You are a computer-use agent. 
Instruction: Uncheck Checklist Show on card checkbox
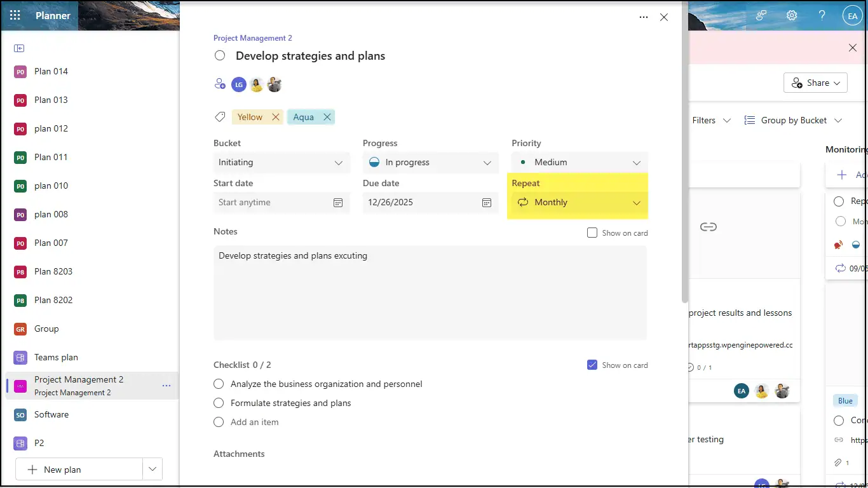[592, 365]
